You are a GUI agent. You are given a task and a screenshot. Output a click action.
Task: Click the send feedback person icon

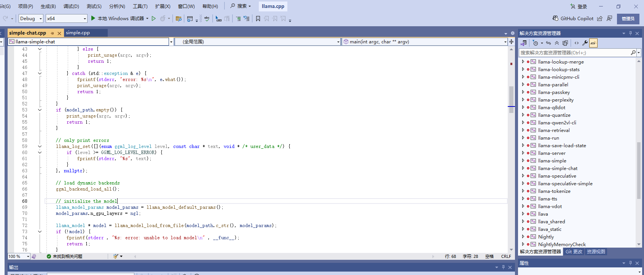(609, 18)
